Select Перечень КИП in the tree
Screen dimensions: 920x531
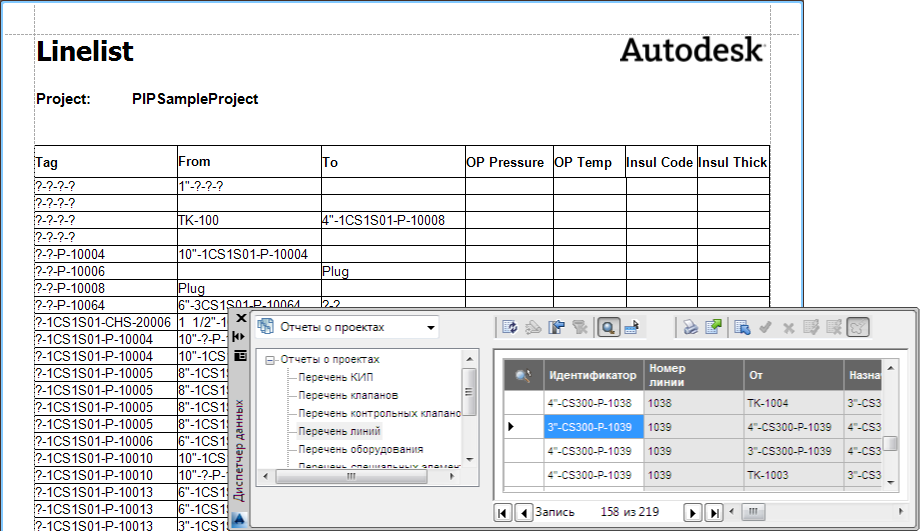[336, 377]
